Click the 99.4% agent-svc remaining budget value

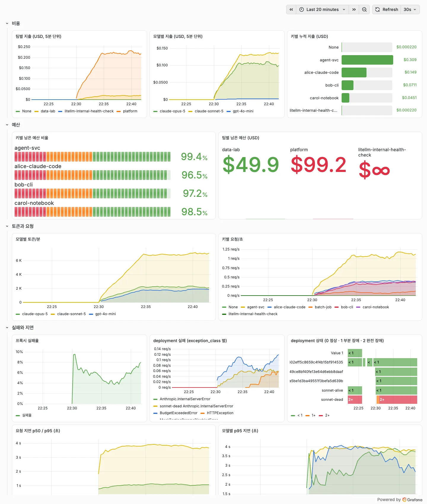pos(194,157)
